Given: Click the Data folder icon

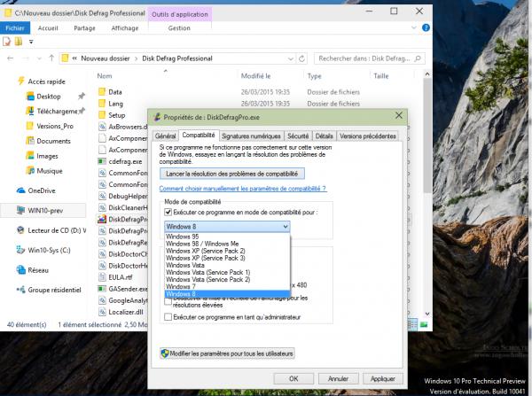Looking at the screenshot, I should (x=102, y=91).
